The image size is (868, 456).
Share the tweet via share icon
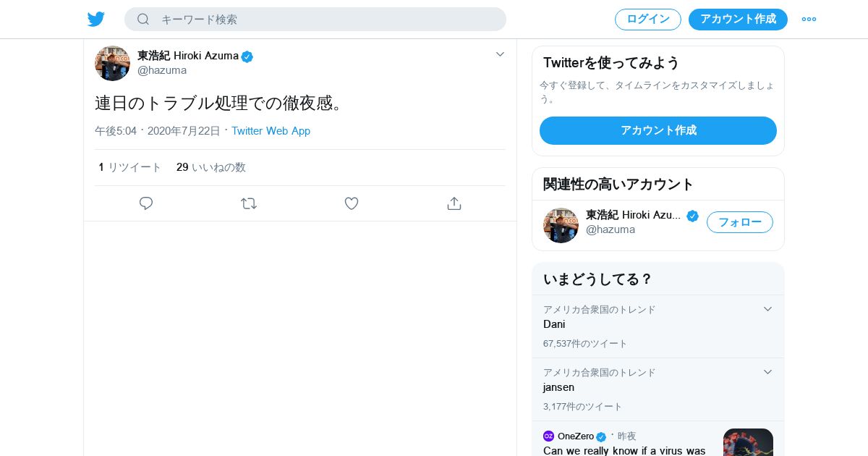coord(454,203)
